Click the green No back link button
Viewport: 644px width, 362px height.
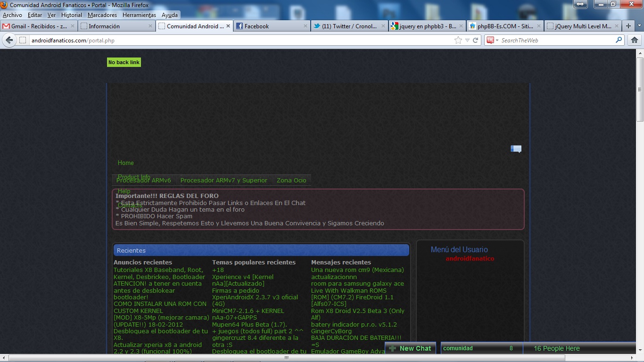[x=124, y=62]
